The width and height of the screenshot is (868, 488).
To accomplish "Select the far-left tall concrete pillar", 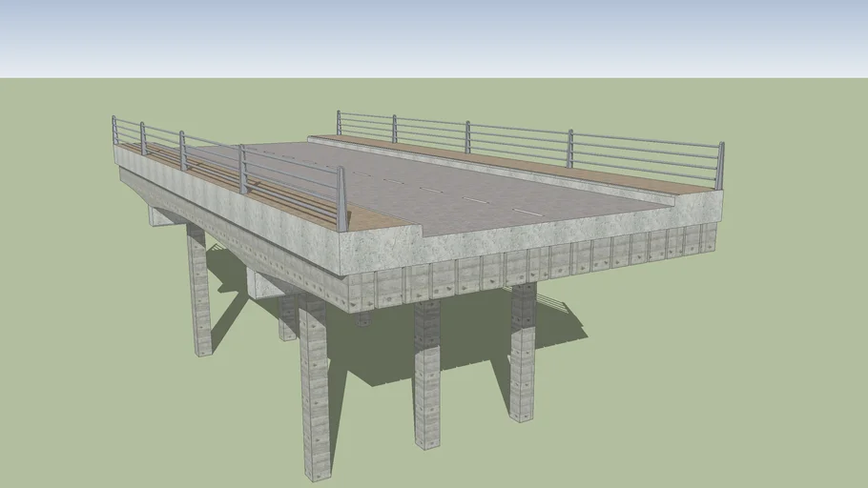I will 198,291.
